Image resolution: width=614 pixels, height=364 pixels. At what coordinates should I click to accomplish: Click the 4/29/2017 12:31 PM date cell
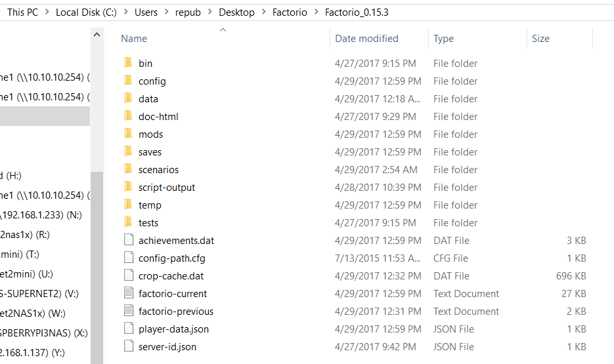tap(378, 312)
